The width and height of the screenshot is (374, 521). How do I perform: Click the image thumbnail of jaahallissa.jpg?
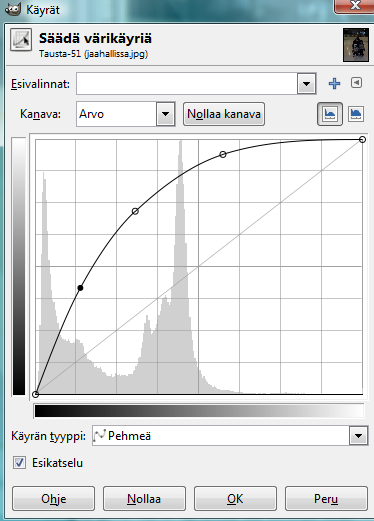[356, 45]
